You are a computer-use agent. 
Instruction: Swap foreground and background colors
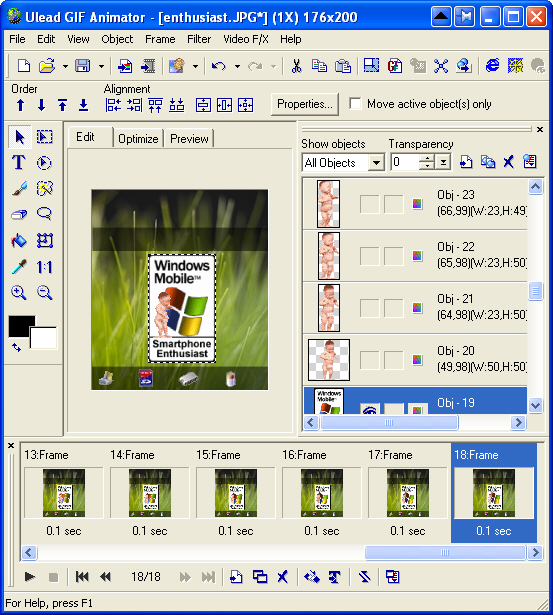click(16, 347)
